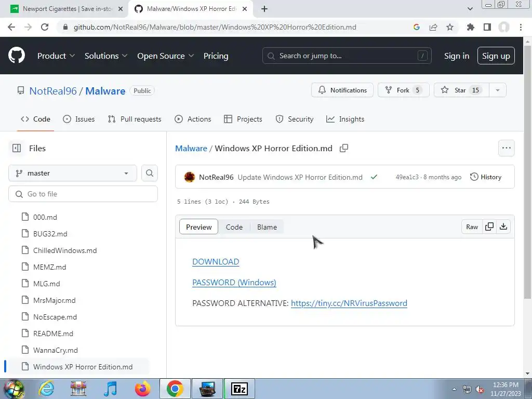Open NoEscape.md in the file tree

55,317
